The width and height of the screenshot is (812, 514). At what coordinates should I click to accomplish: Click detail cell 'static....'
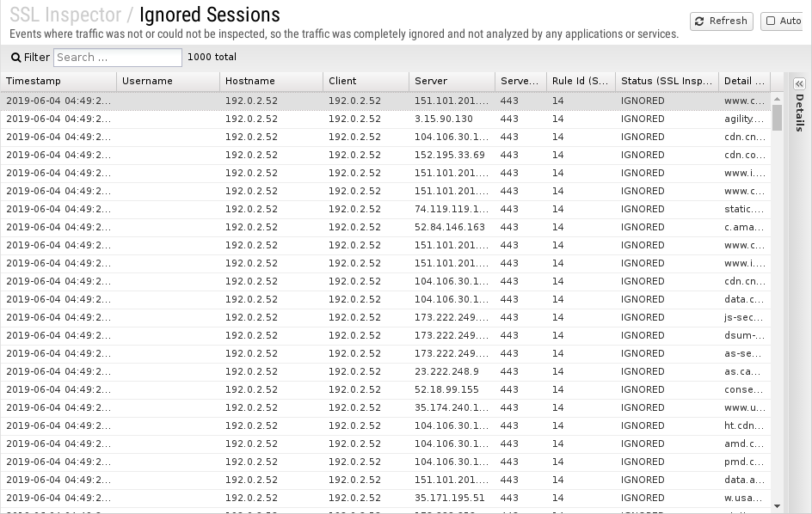coord(744,209)
